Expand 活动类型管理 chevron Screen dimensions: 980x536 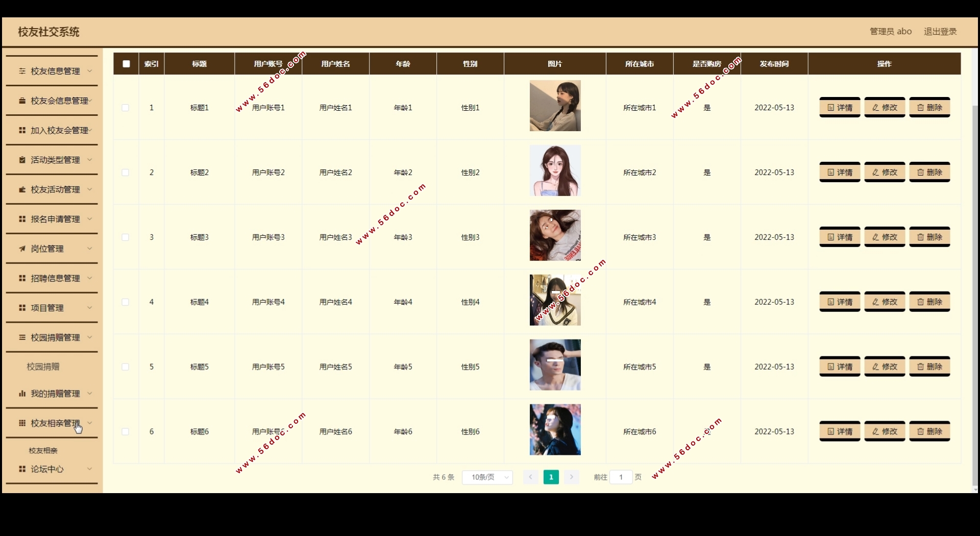click(90, 160)
